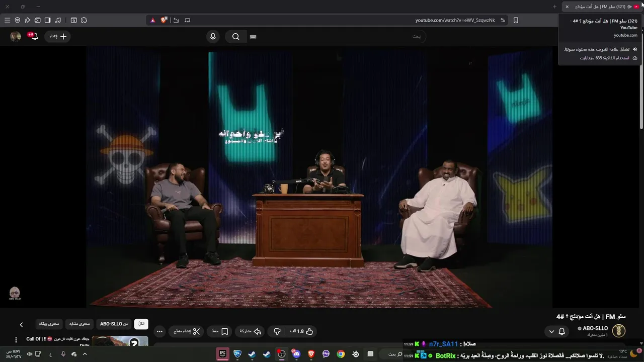Open the Brave wallet icon in toolbar
The height and width of the screenshot is (362, 644).
point(37,20)
